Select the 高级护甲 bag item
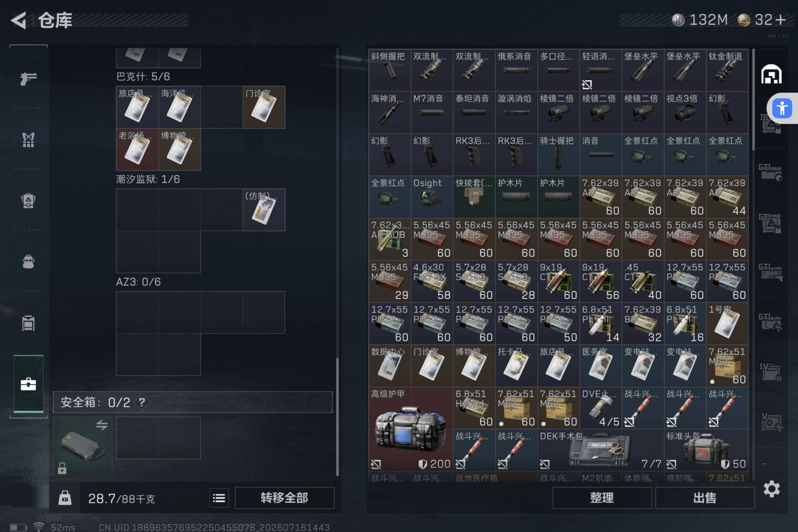798x532 pixels. tap(411, 429)
